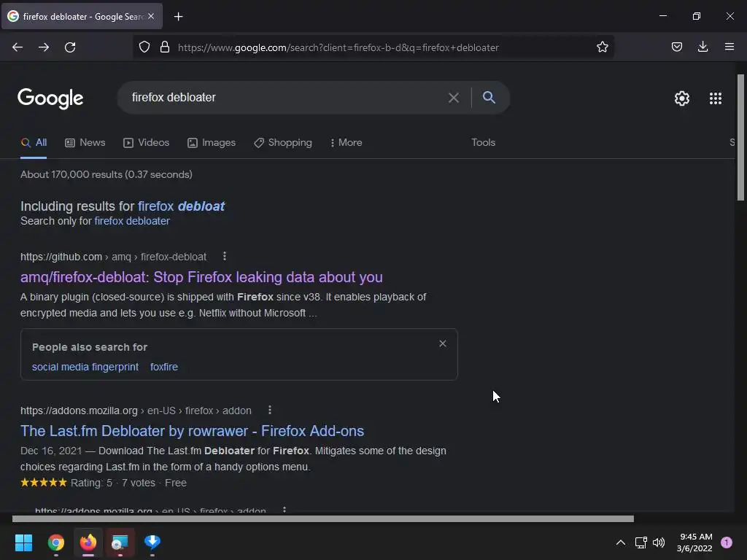Click the firefox debloat suggested query link

(x=181, y=206)
